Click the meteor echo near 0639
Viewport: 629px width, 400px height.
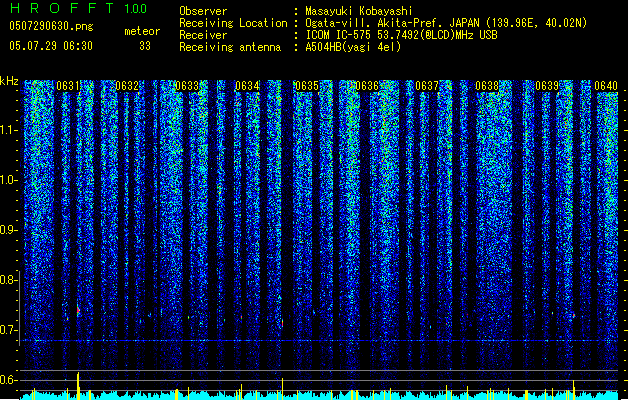574,316
